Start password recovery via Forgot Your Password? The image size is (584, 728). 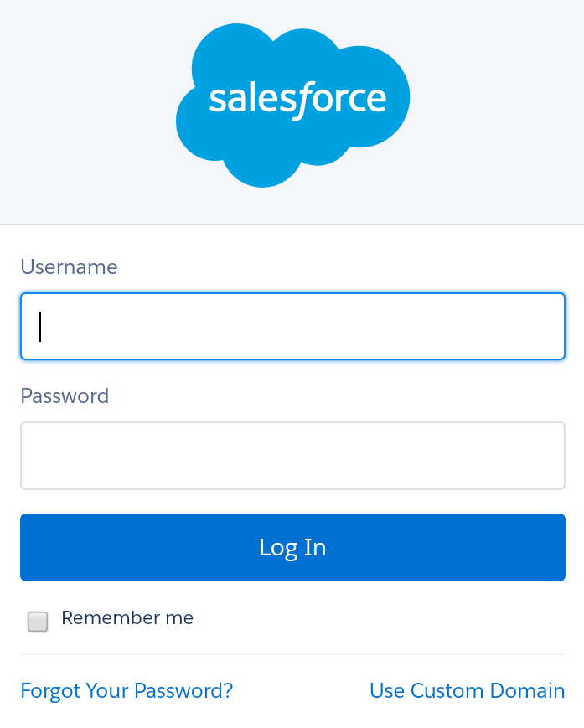(x=127, y=691)
